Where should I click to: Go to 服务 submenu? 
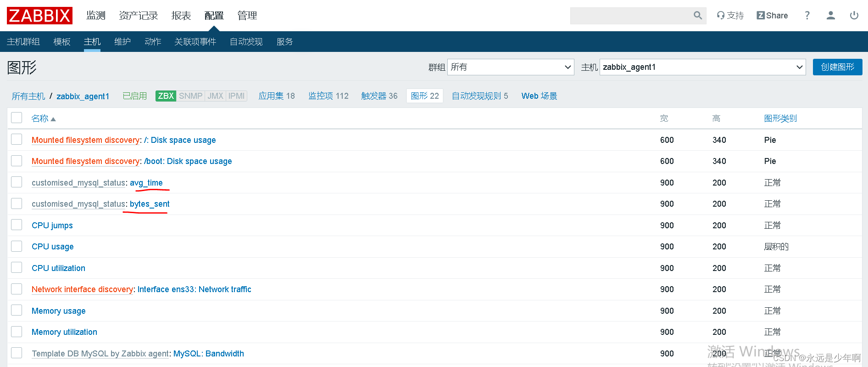285,42
